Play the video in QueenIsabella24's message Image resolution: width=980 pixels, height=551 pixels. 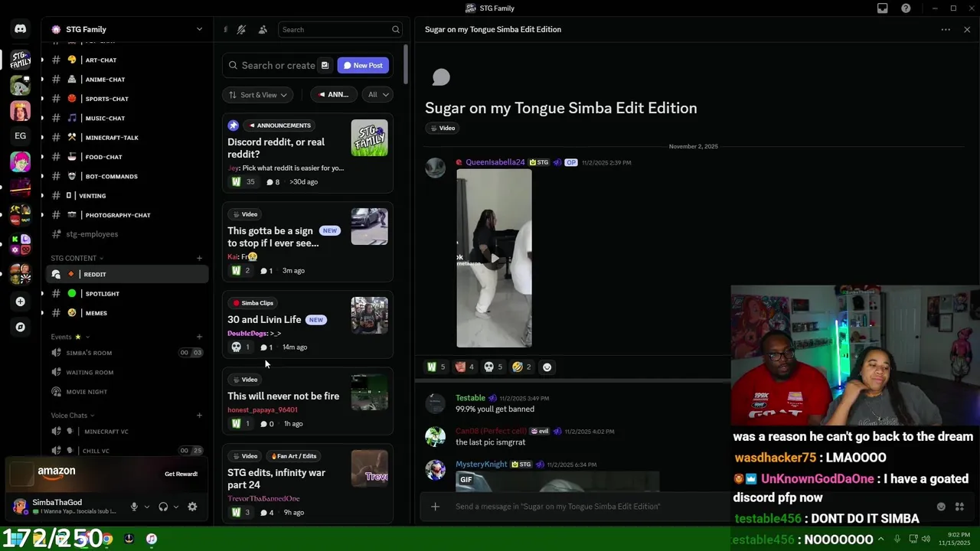pos(494,259)
